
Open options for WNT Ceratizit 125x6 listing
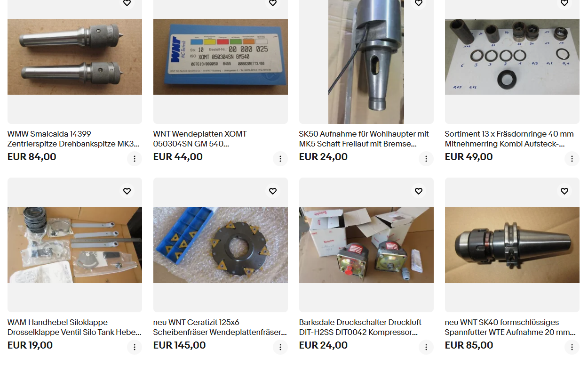(280, 347)
